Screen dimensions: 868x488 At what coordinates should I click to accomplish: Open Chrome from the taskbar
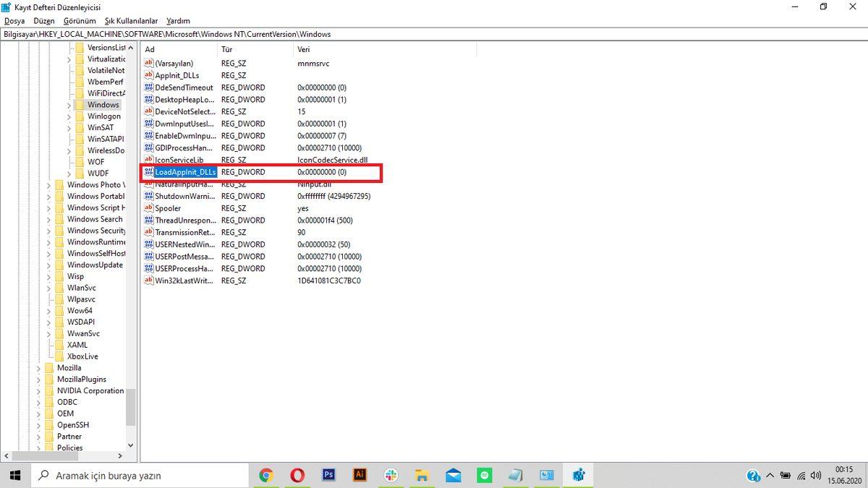coord(266,475)
